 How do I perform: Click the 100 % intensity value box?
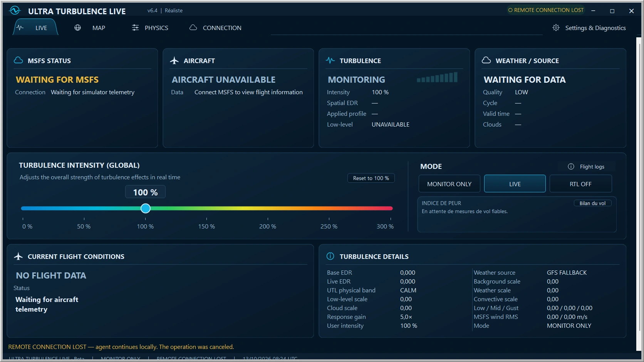pyautogui.click(x=145, y=192)
